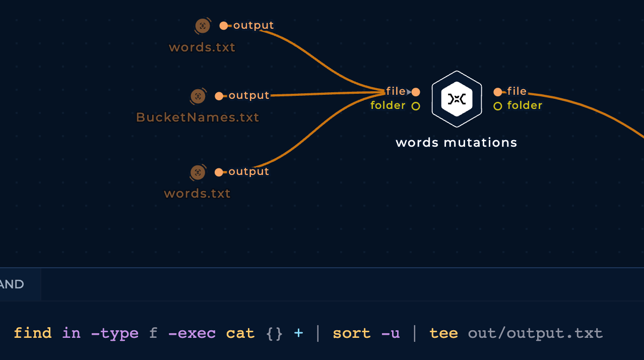Click words mutations output file port dot
The image size is (644, 360).
pyautogui.click(x=498, y=92)
